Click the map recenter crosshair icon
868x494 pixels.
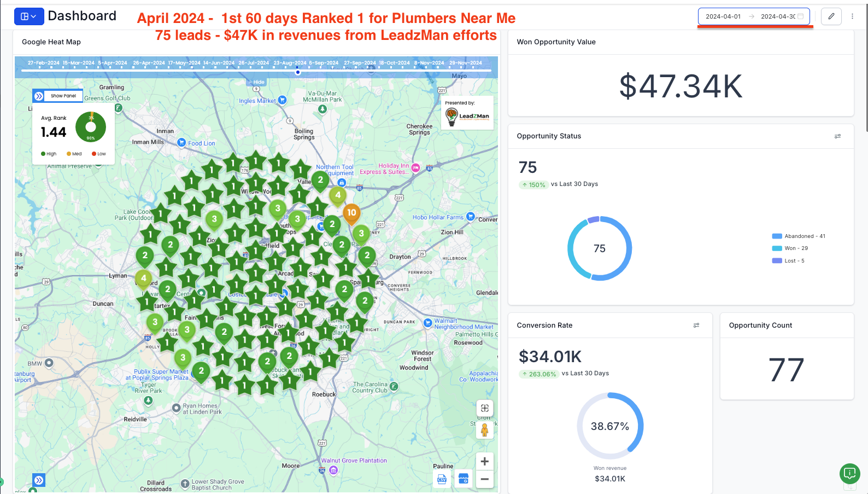(484, 408)
